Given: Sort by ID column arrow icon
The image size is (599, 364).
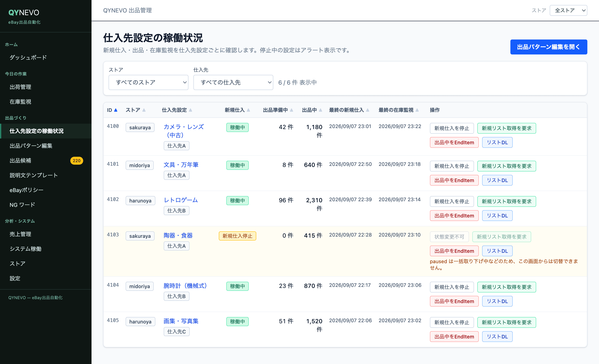Looking at the screenshot, I should tap(116, 110).
